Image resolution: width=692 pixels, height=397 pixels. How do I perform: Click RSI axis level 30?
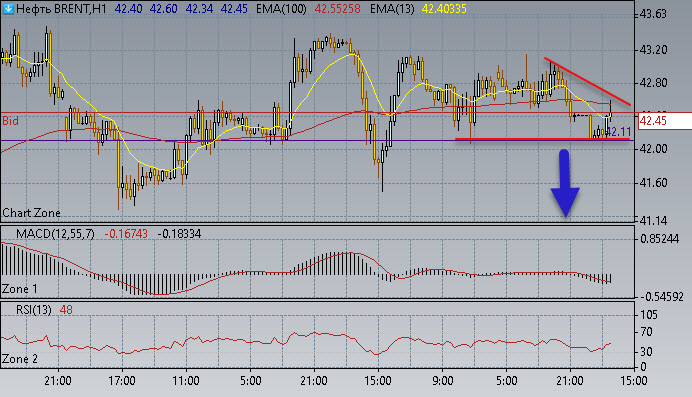646,352
